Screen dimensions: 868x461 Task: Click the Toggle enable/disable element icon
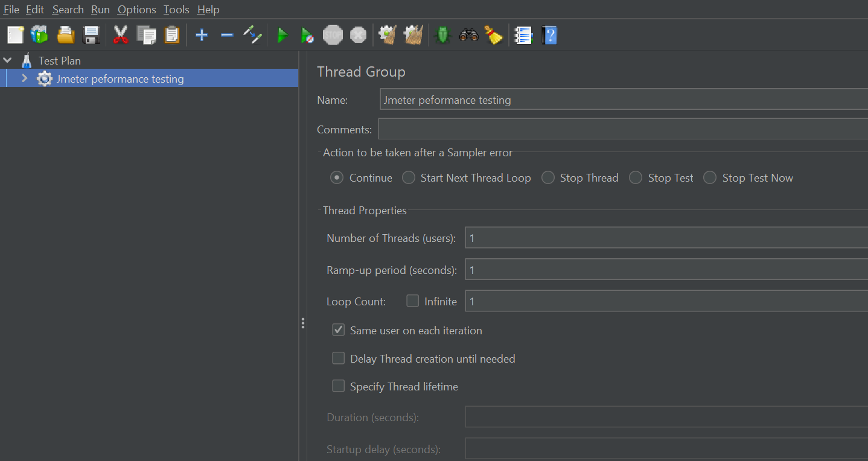tap(252, 35)
